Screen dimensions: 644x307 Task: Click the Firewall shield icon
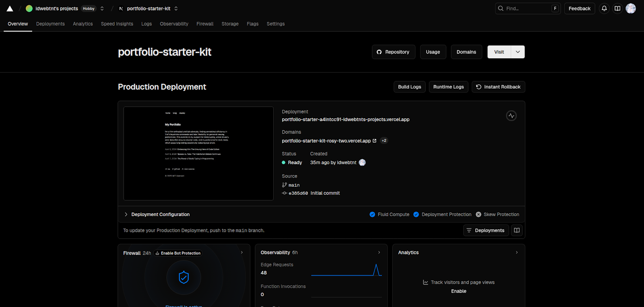pos(184,277)
